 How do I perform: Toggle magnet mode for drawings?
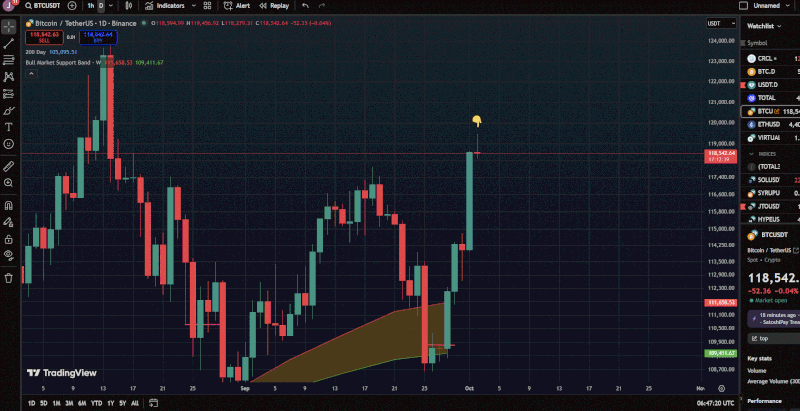[9, 206]
